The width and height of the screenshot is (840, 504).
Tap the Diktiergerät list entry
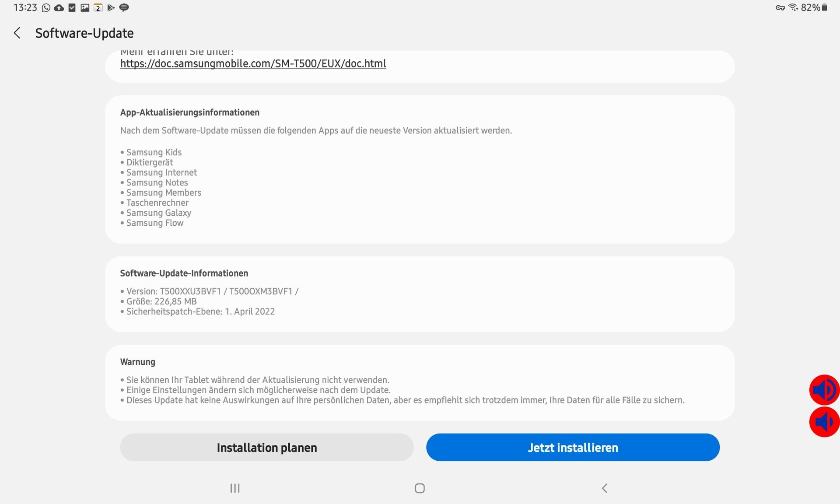pyautogui.click(x=147, y=162)
